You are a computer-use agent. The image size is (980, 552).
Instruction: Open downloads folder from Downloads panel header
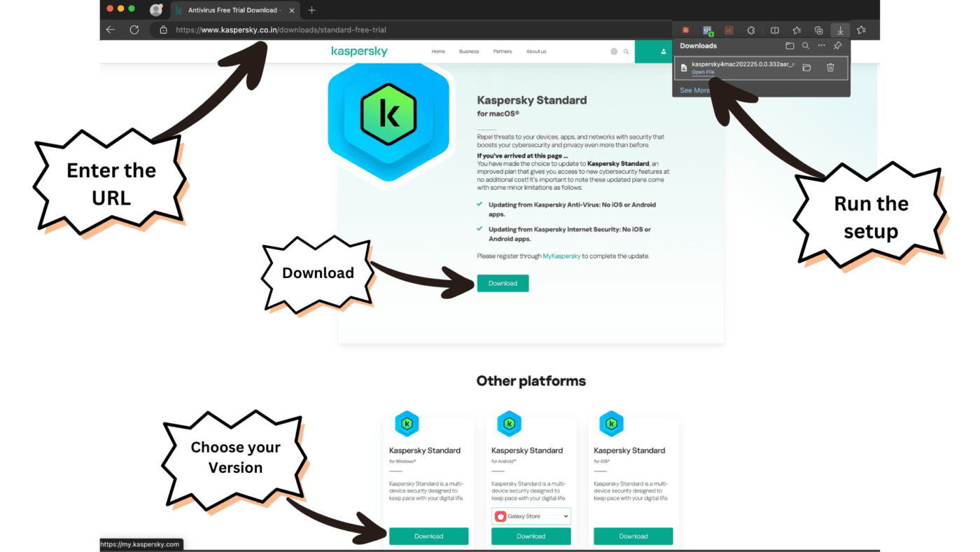pyautogui.click(x=790, y=46)
